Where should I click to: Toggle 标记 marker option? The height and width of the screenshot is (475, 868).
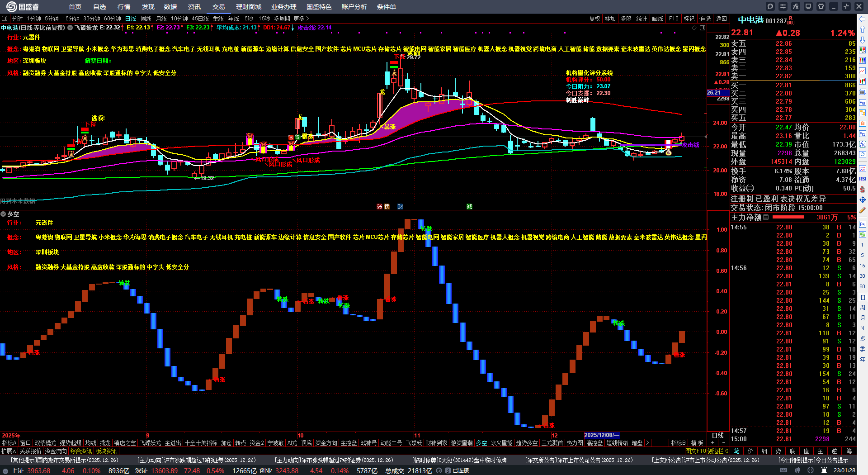pos(689,19)
